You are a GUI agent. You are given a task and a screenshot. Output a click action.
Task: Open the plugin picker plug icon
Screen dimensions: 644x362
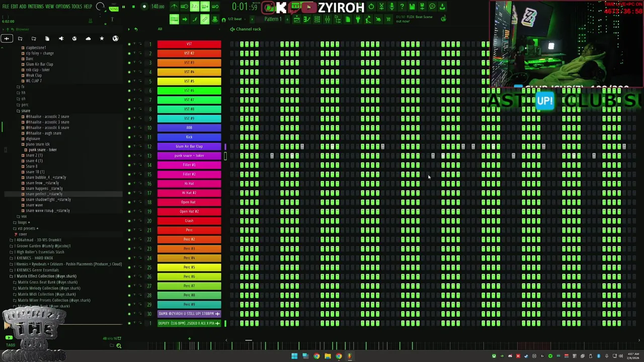358,19
